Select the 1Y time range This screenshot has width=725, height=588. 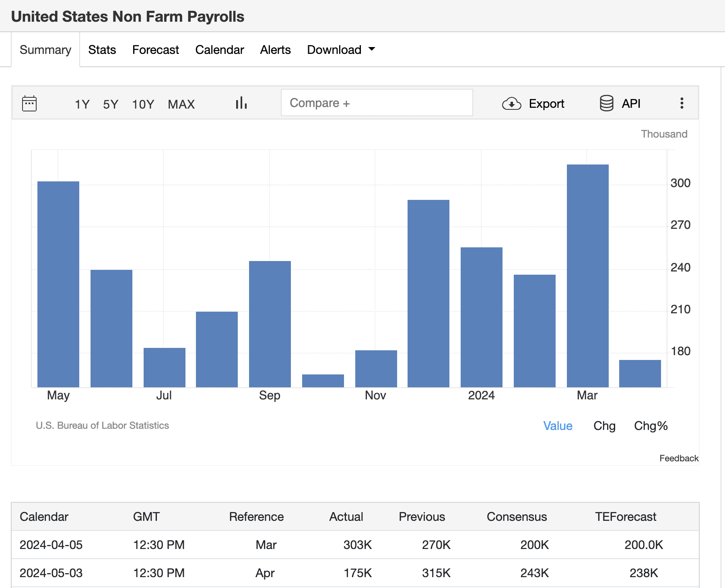pyautogui.click(x=82, y=104)
